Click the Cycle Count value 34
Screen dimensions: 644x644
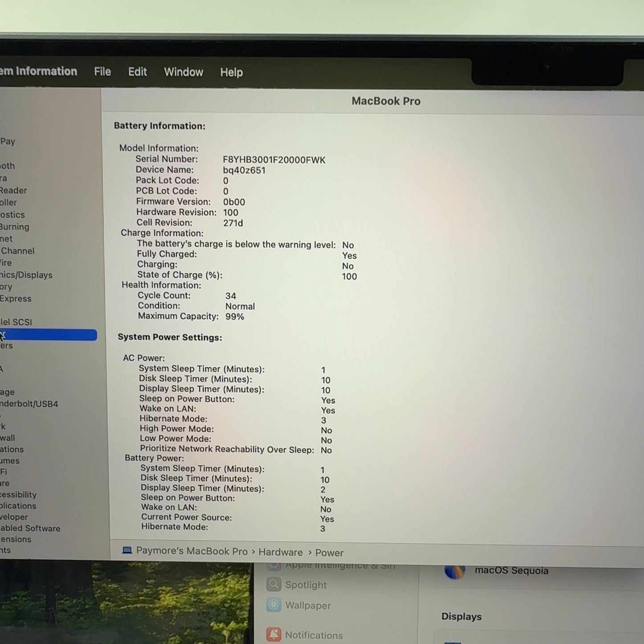[x=231, y=296]
